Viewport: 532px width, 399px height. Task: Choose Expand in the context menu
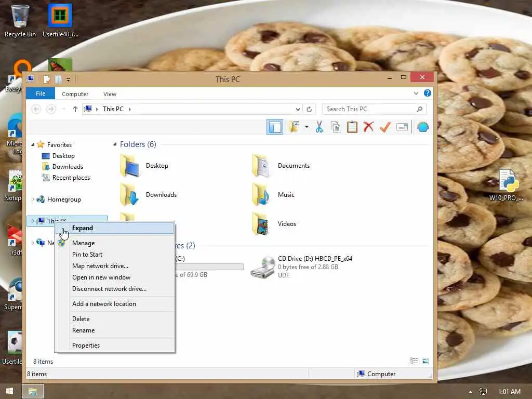tap(115, 228)
